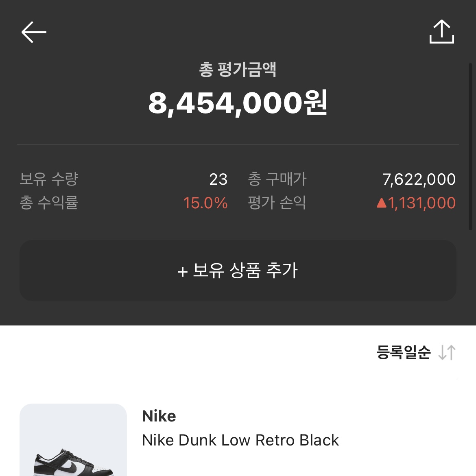Tap the back arrow icon
This screenshot has height=476, width=476.
click(34, 32)
